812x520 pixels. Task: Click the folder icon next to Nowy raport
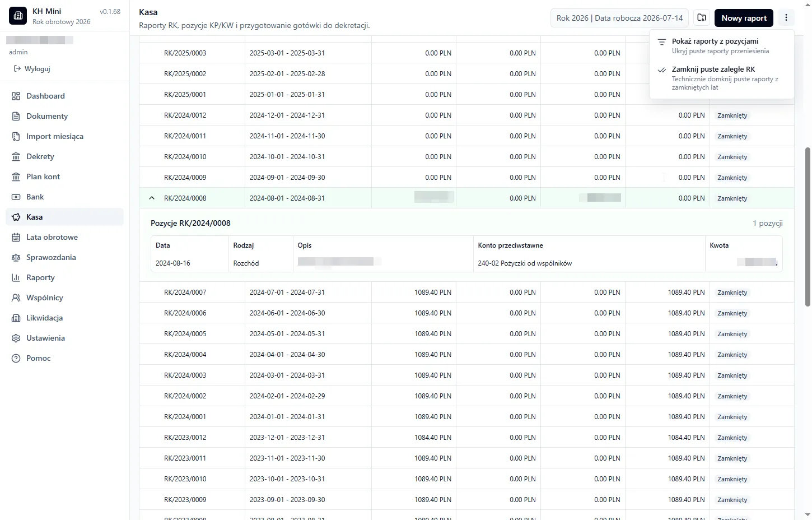pyautogui.click(x=702, y=18)
